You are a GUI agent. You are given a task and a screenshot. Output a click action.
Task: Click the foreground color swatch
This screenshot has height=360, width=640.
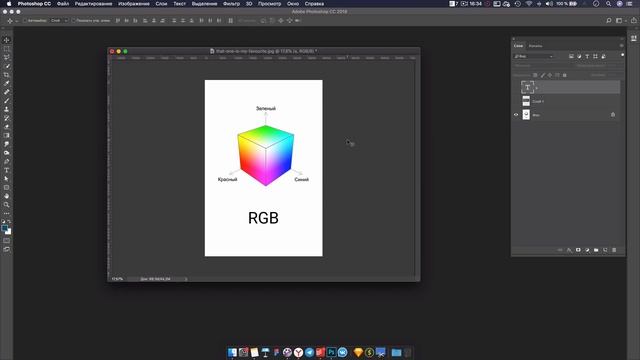click(4, 228)
